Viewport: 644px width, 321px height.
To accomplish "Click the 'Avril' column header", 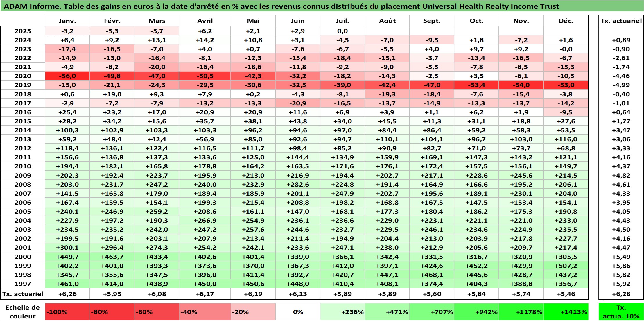I will [x=205, y=21].
